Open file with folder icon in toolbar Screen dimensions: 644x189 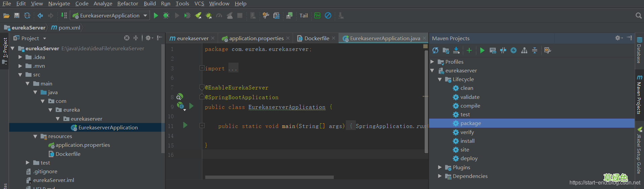click(6, 15)
